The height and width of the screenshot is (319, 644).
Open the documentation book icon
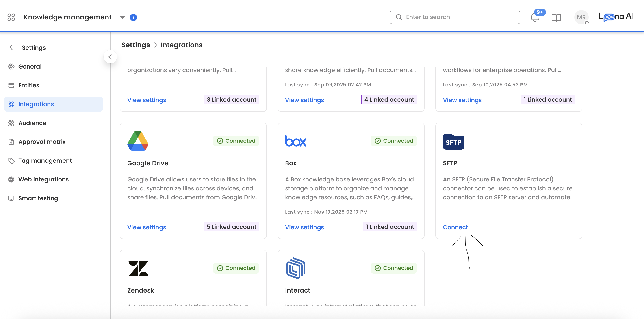click(x=556, y=17)
